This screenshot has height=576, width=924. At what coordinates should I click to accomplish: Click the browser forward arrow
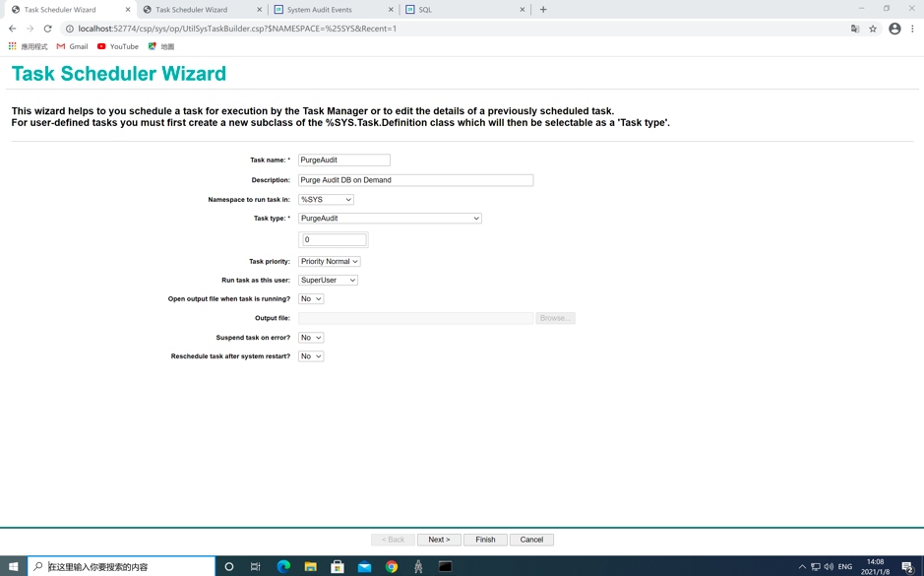pos(31,29)
